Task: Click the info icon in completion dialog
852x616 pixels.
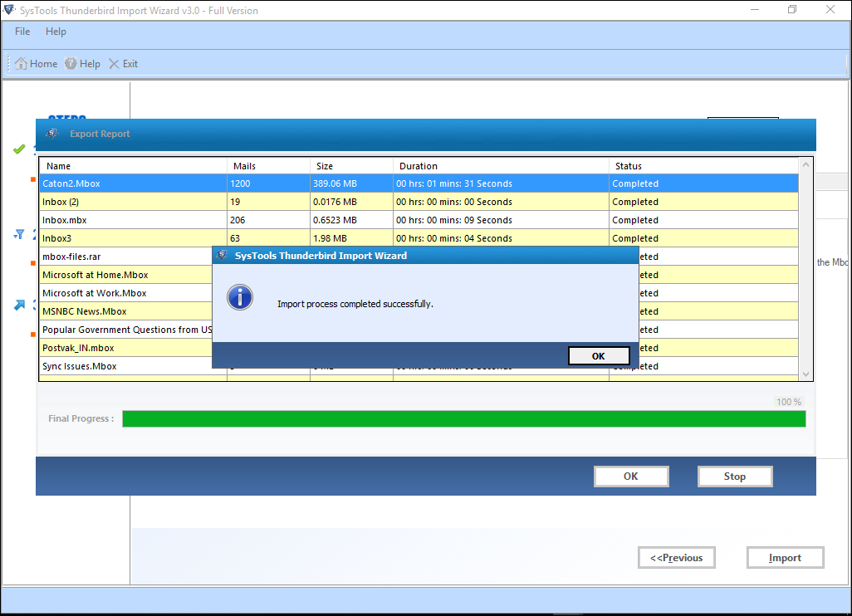Action: 240,297
